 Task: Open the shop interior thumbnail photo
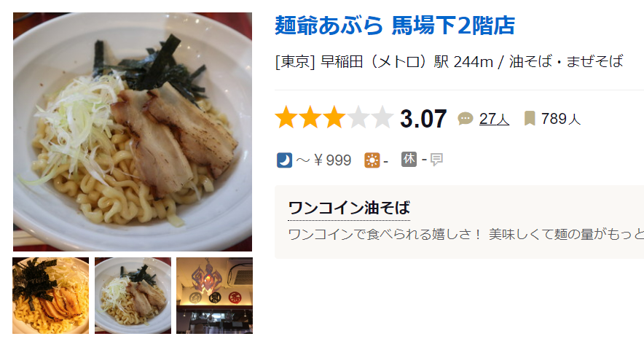[214, 296]
